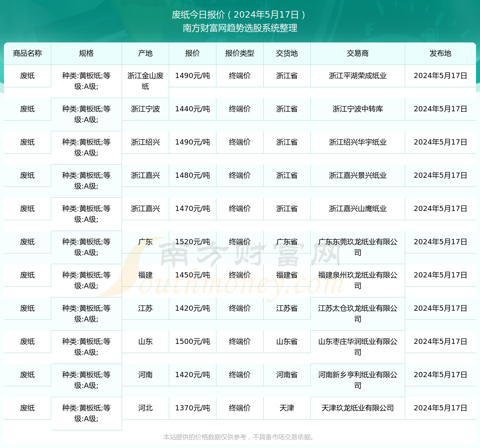The width and height of the screenshot is (480, 448).
Task: Click the origin cell 河南
Action: pos(145,375)
